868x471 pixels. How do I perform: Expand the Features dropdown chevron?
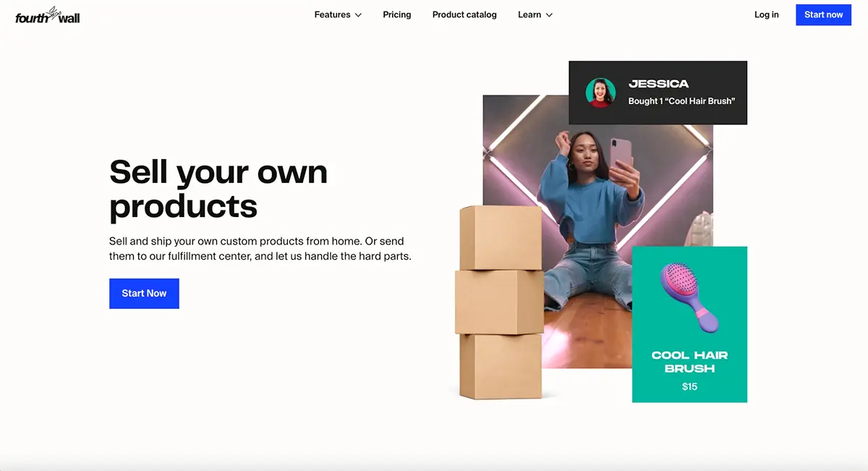358,15
